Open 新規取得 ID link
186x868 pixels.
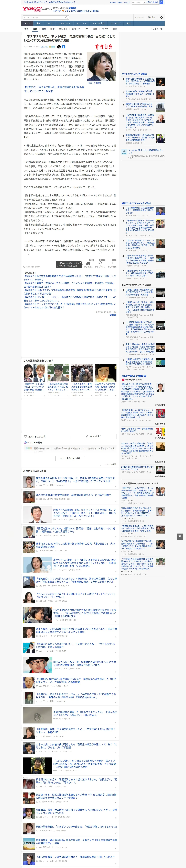tap(72, 8)
